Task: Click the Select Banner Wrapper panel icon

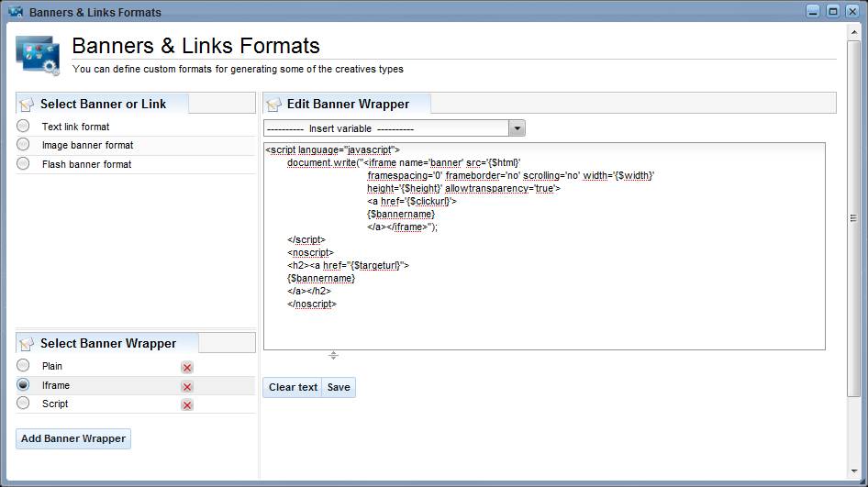Action: click(x=26, y=344)
